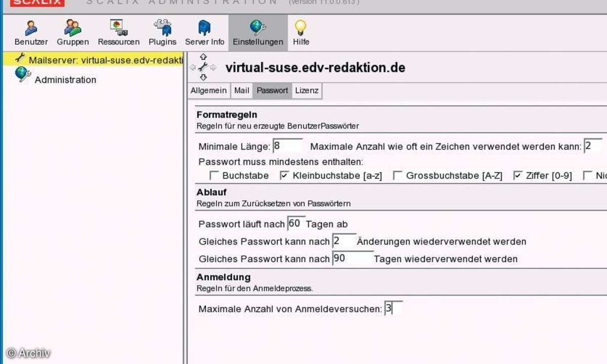This screenshot has width=607, height=364.
Task: Open the Einstellungen section
Action: pyautogui.click(x=257, y=33)
